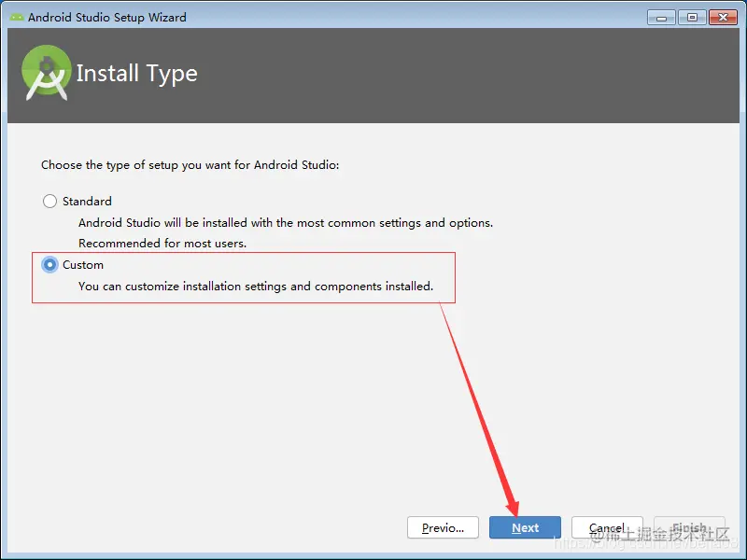
Task: Cancel the setup wizard
Action: (x=607, y=527)
